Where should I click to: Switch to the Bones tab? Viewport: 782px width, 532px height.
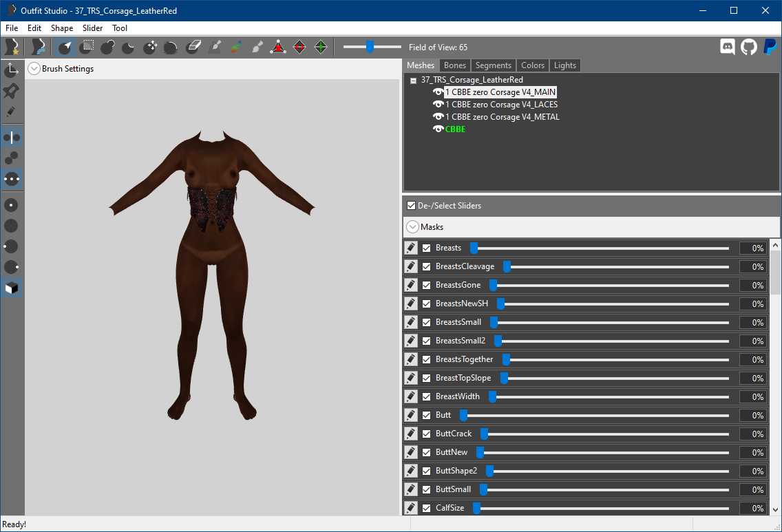tap(455, 65)
